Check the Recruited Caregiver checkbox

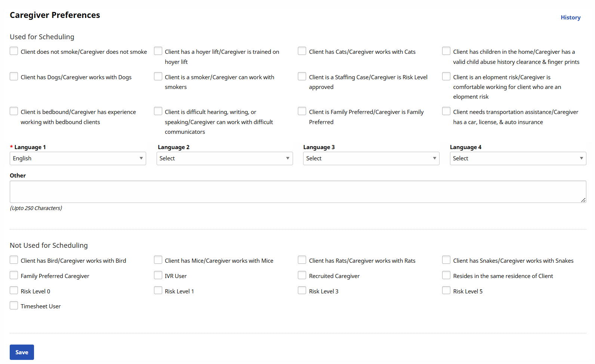[302, 275]
